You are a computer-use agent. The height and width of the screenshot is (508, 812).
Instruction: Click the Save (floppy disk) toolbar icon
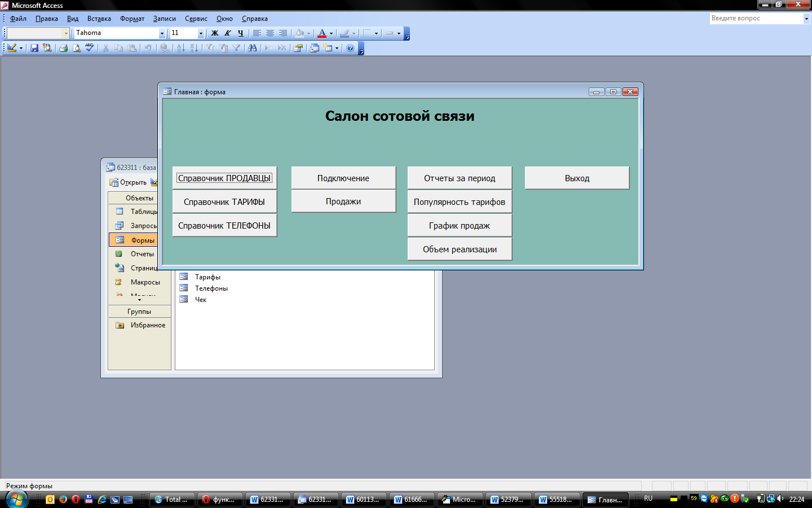pyautogui.click(x=34, y=48)
